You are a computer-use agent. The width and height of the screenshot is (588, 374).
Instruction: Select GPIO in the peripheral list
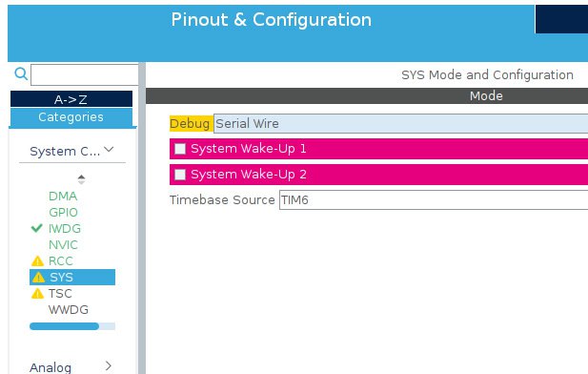click(x=64, y=212)
